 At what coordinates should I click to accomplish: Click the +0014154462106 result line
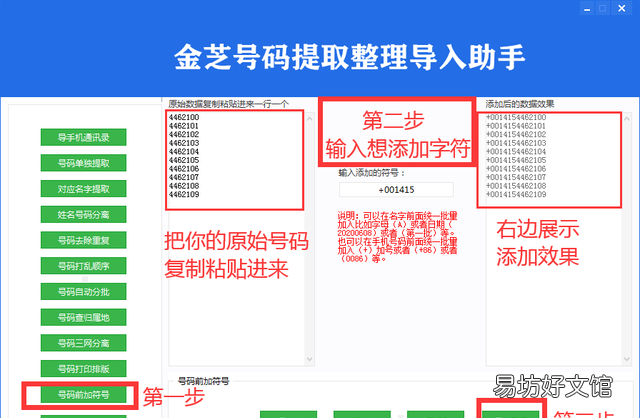pyautogui.click(x=516, y=169)
